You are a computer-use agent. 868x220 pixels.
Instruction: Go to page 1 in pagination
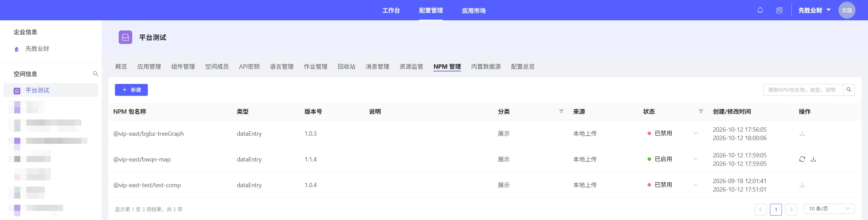click(x=776, y=210)
